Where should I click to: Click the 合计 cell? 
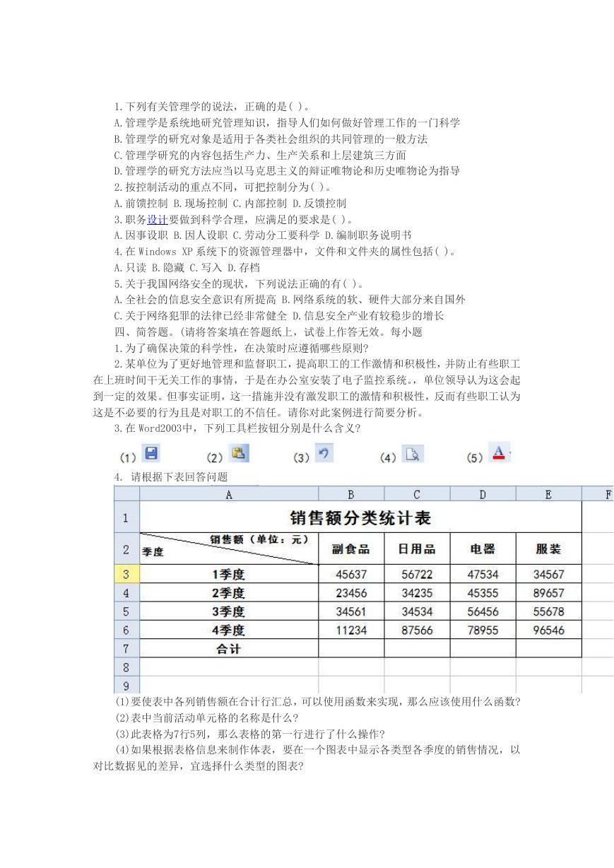tap(229, 648)
